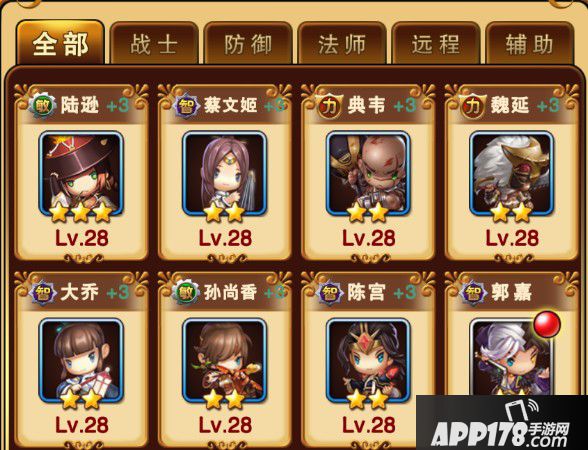This screenshot has width=588, height=450.
Task: Click 孙尚香's green 敏 attribute badge
Action: 186,292
